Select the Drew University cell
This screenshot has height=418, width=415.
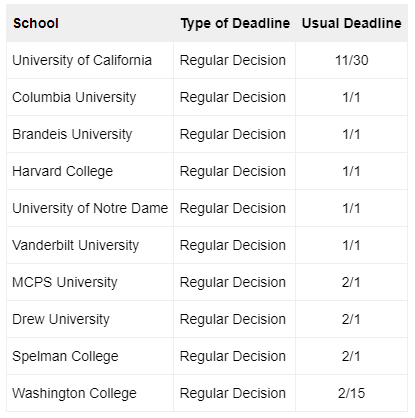pos(90,319)
